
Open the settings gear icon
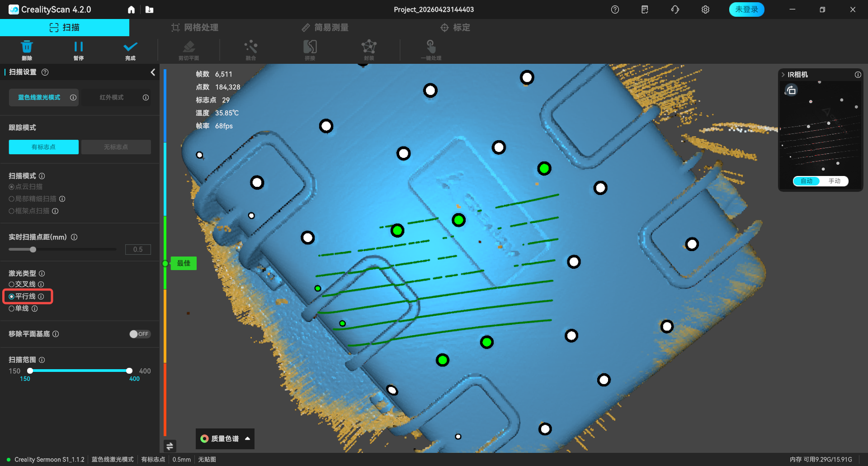coord(705,10)
